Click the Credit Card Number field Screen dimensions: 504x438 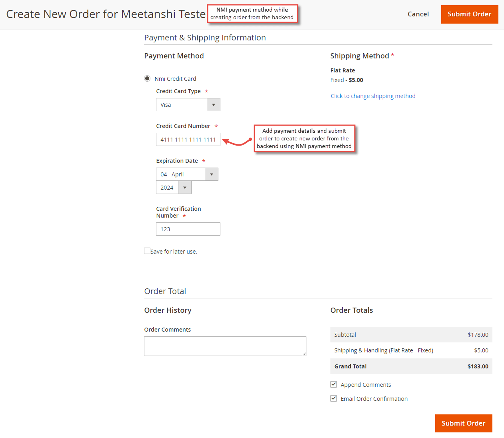coord(188,139)
